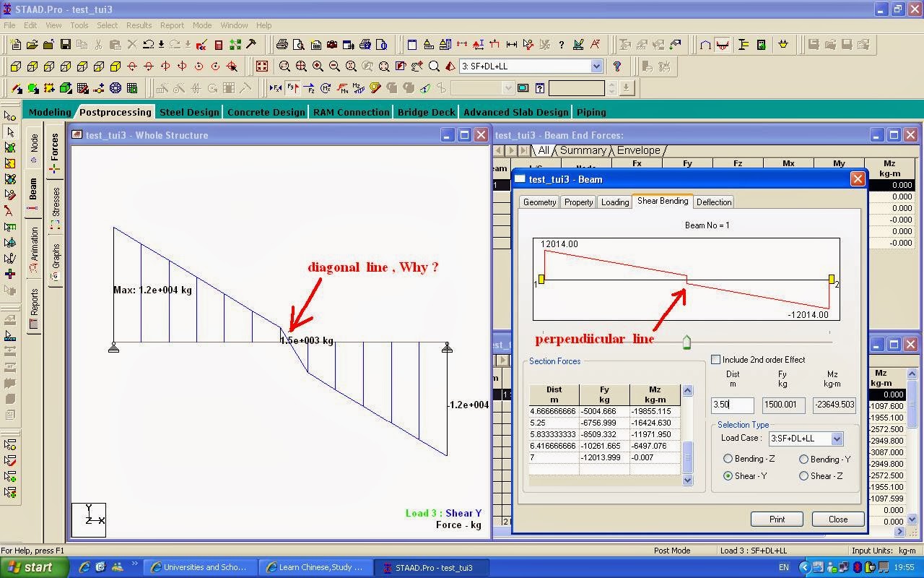The width and height of the screenshot is (924, 578).
Task: Click the dimension arrows icon
Action: tap(512, 45)
